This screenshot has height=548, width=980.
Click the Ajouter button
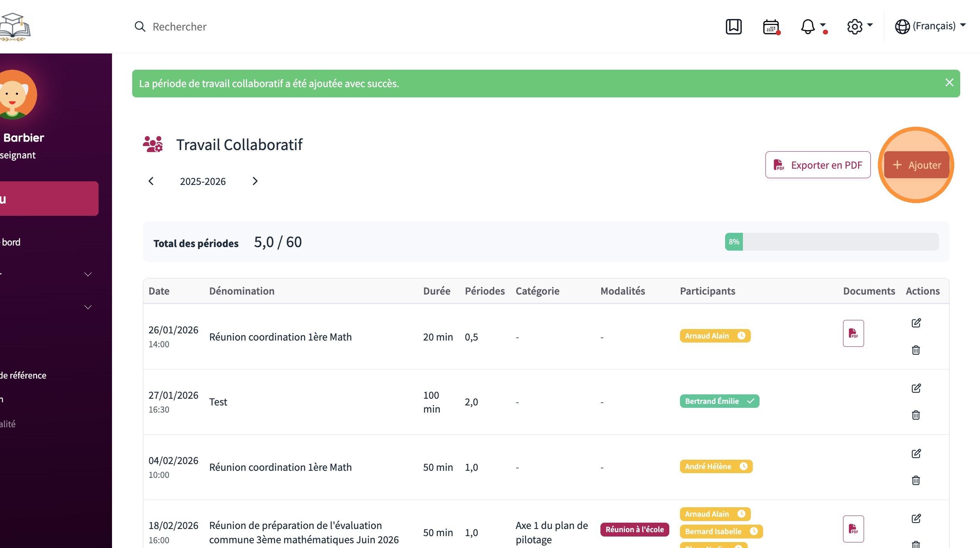click(x=917, y=165)
